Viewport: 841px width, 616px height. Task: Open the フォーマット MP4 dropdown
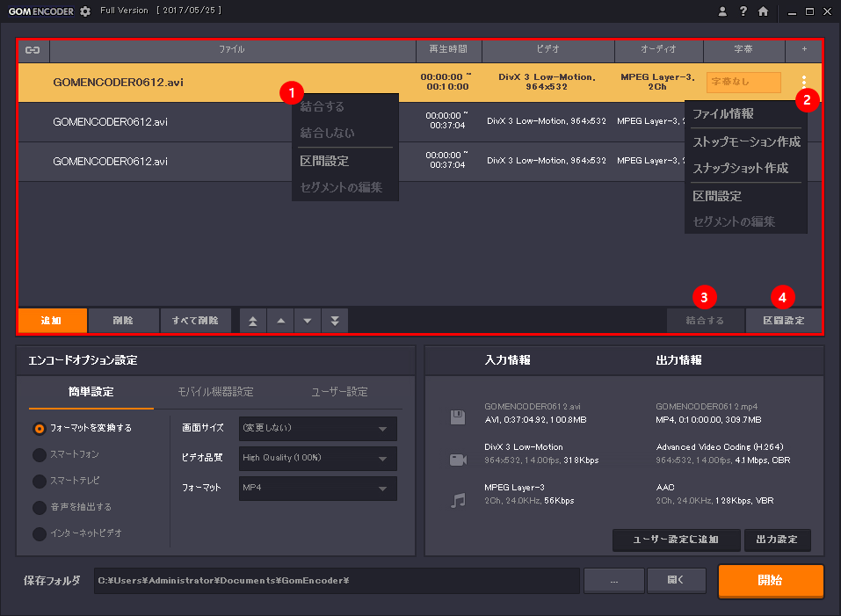(317, 489)
